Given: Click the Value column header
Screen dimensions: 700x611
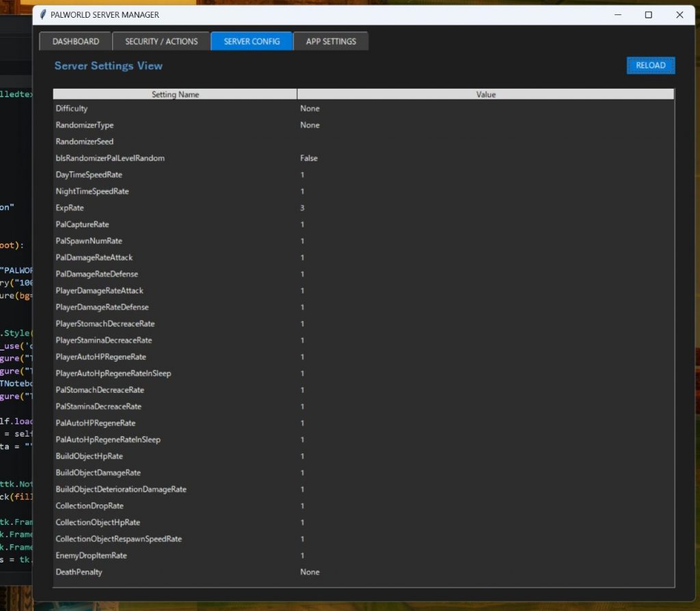Looking at the screenshot, I should coord(486,94).
